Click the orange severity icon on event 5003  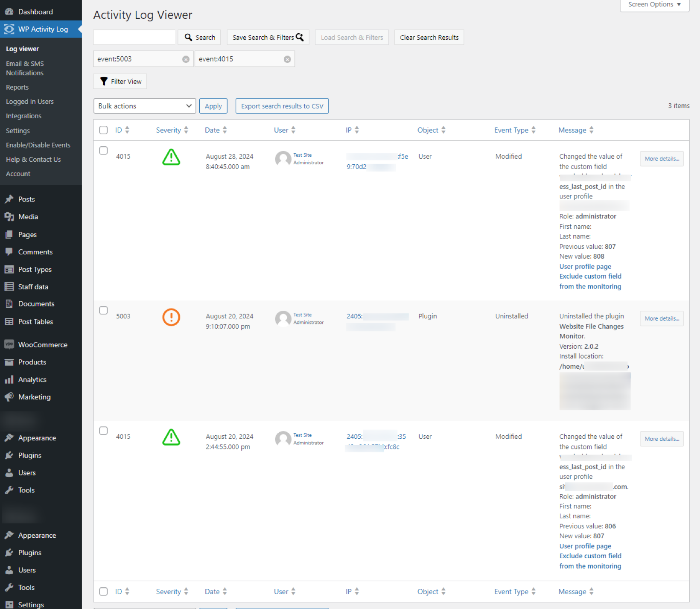[x=171, y=317]
